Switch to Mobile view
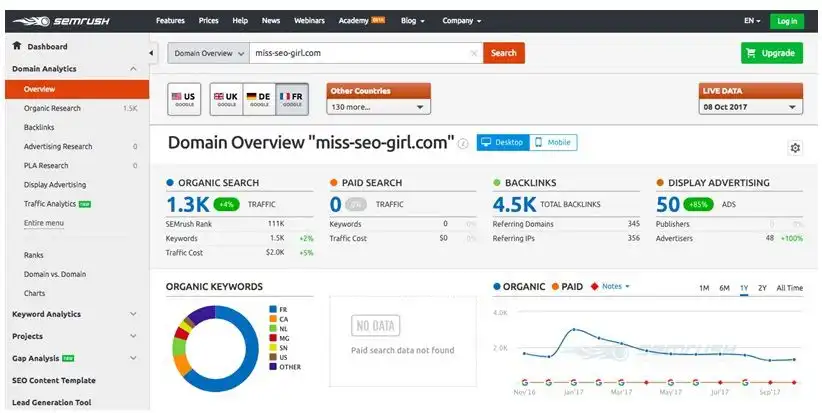This screenshot has width=822, height=413. pos(553,143)
